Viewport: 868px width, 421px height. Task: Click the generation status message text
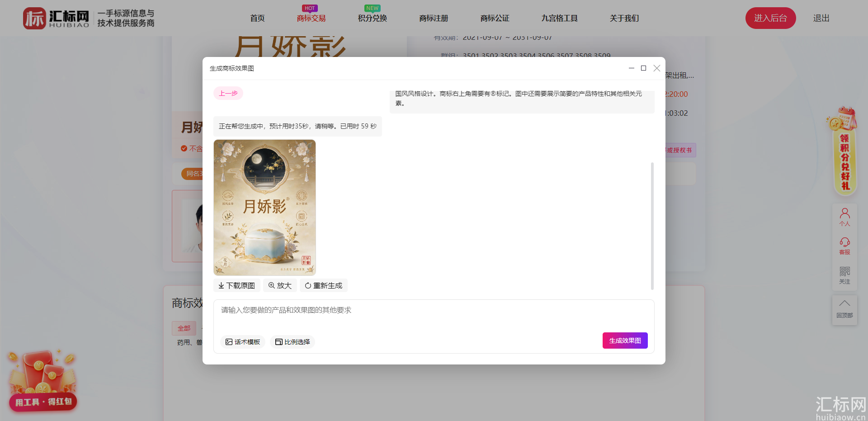[297, 126]
